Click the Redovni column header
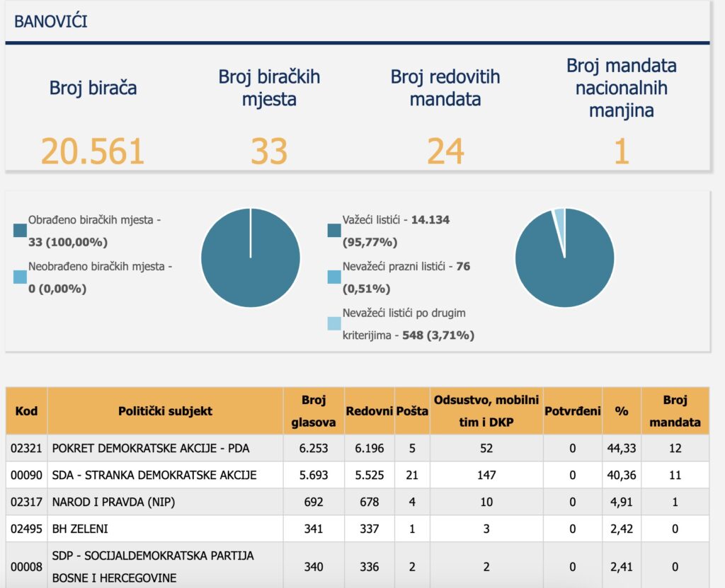 tap(369, 410)
